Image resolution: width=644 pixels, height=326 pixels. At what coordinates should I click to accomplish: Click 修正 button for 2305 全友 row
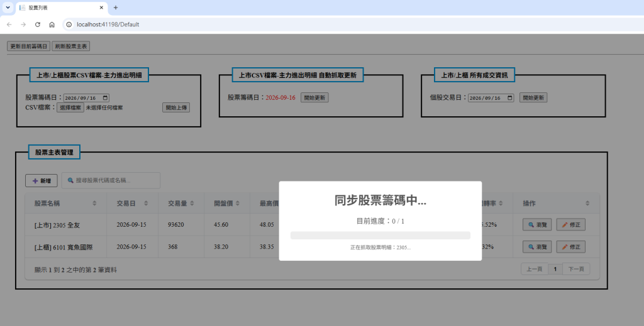click(571, 225)
